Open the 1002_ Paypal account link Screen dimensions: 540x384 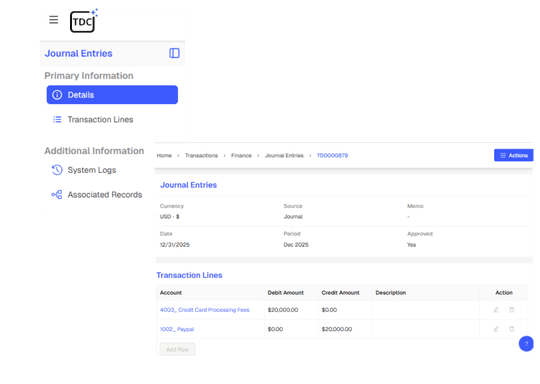(177, 329)
